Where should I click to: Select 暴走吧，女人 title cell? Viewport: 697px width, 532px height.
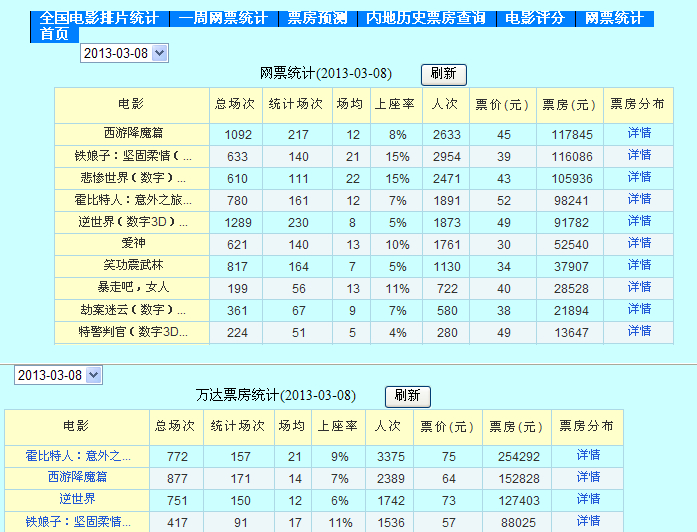tap(133, 287)
